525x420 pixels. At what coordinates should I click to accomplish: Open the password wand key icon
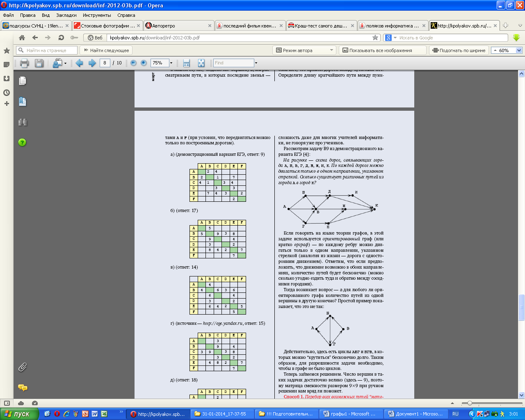click(74, 37)
